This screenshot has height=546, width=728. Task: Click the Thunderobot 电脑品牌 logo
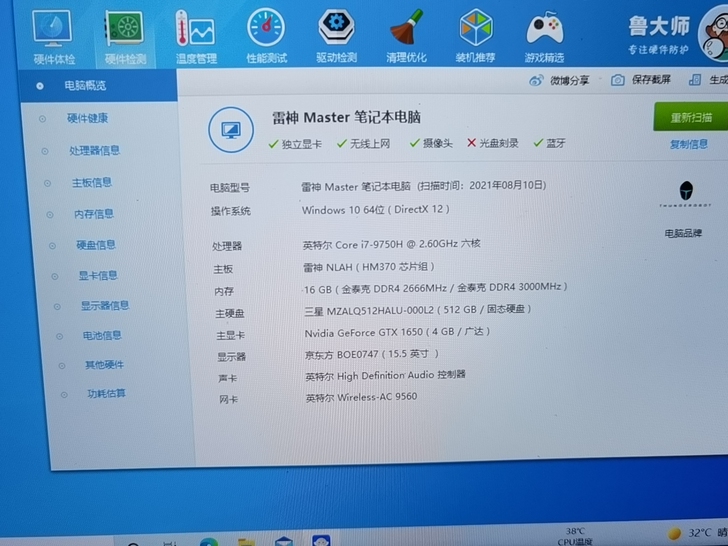(685, 195)
